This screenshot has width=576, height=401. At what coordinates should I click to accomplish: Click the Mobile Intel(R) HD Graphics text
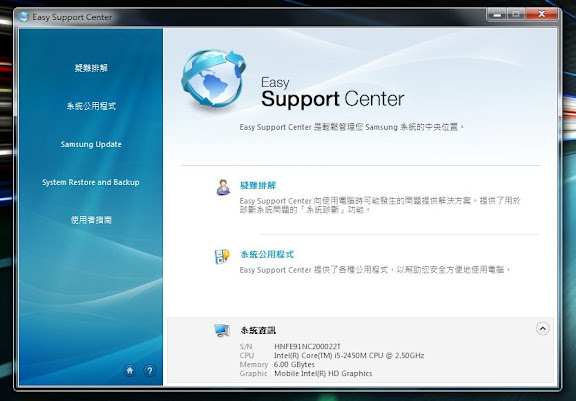(323, 373)
